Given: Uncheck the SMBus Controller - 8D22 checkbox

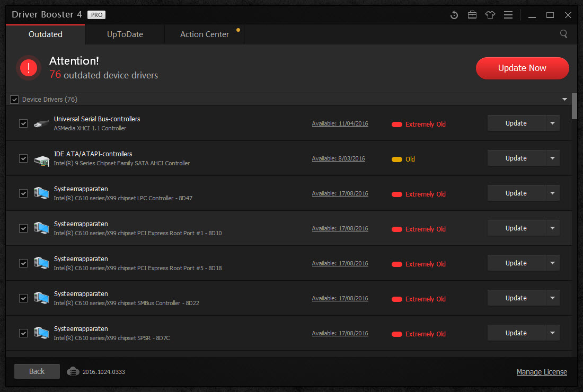Looking at the screenshot, I should (23, 298).
